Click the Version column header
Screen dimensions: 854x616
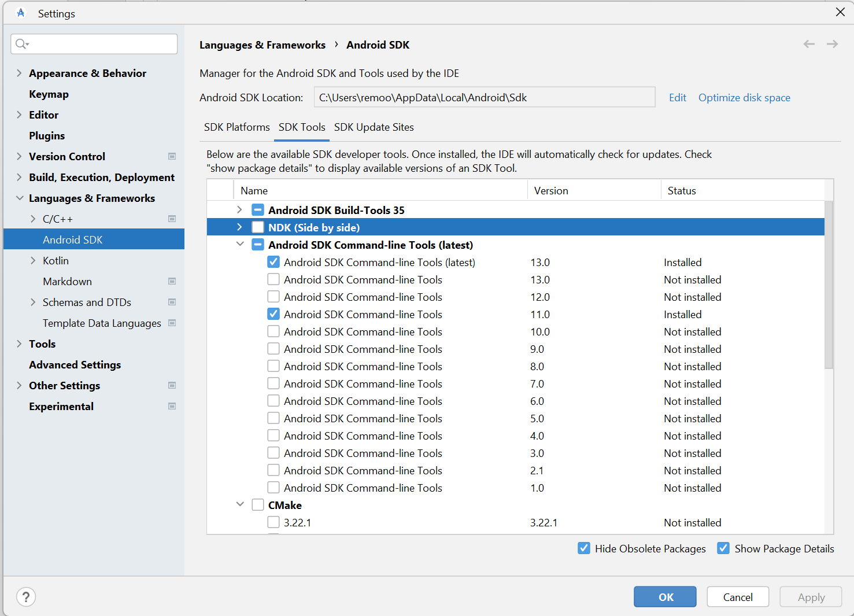(594, 190)
